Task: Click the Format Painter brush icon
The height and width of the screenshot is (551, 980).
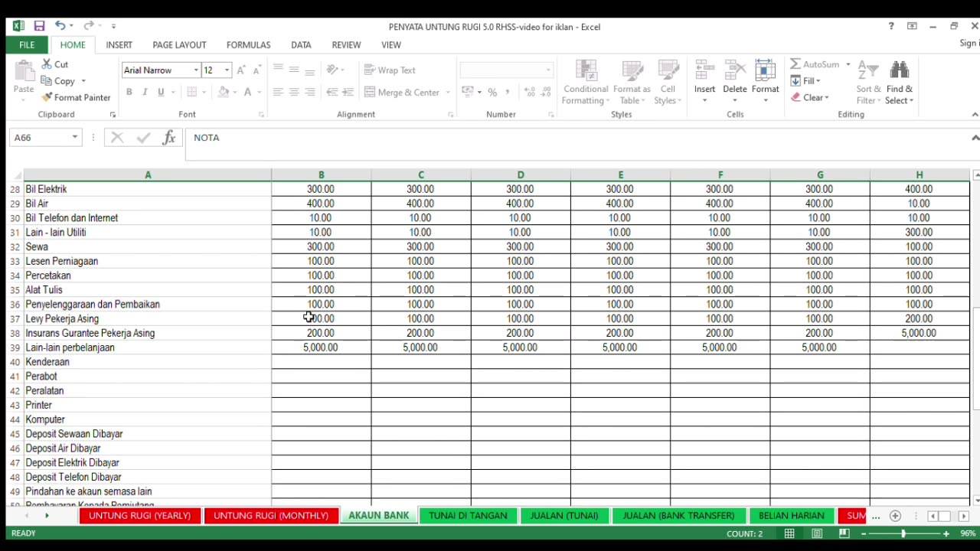Action: (x=47, y=98)
